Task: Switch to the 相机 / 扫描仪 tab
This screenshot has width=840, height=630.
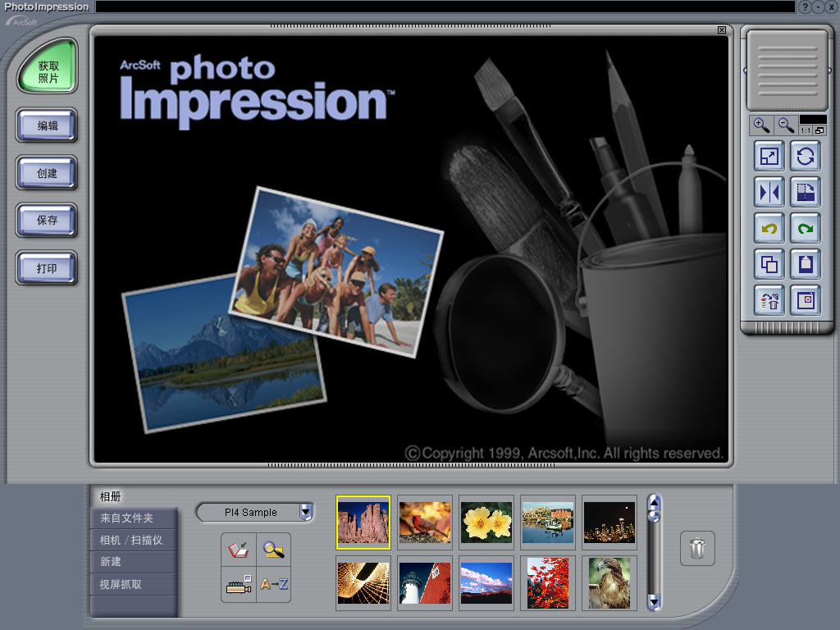Action: point(133,541)
